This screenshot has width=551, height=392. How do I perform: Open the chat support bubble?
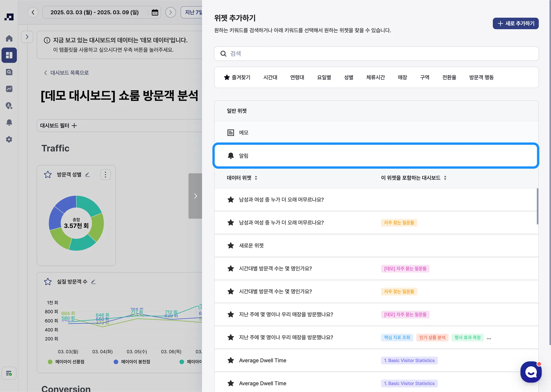(531, 372)
